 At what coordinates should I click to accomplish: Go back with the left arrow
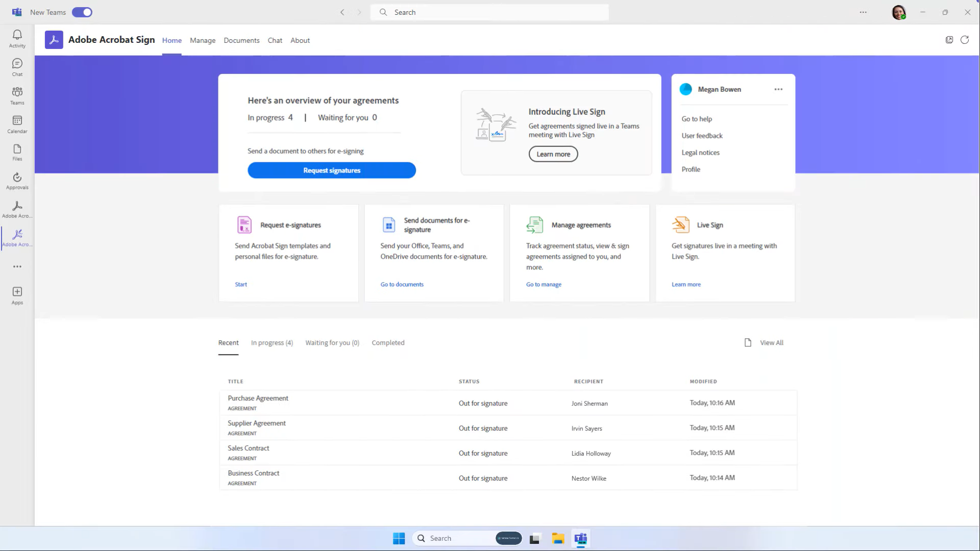(x=342, y=12)
